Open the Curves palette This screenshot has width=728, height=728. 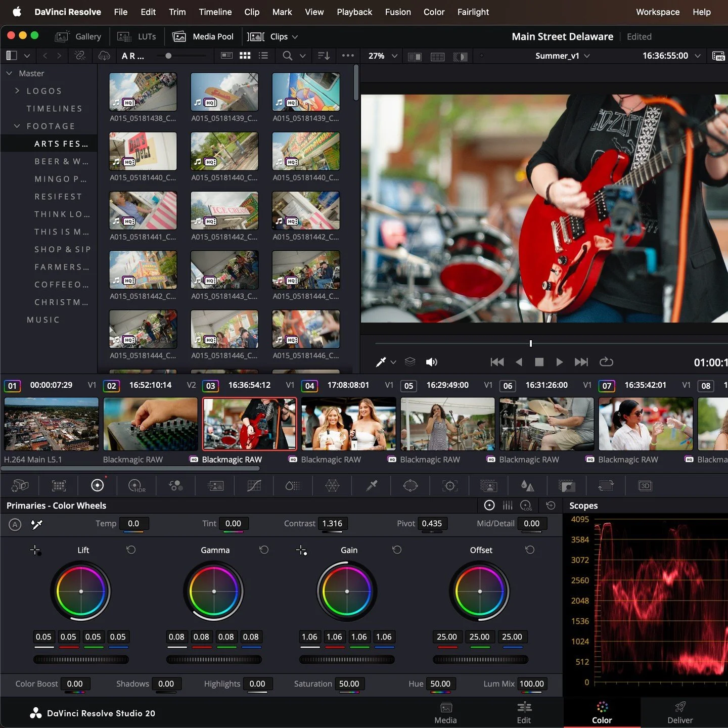(254, 486)
